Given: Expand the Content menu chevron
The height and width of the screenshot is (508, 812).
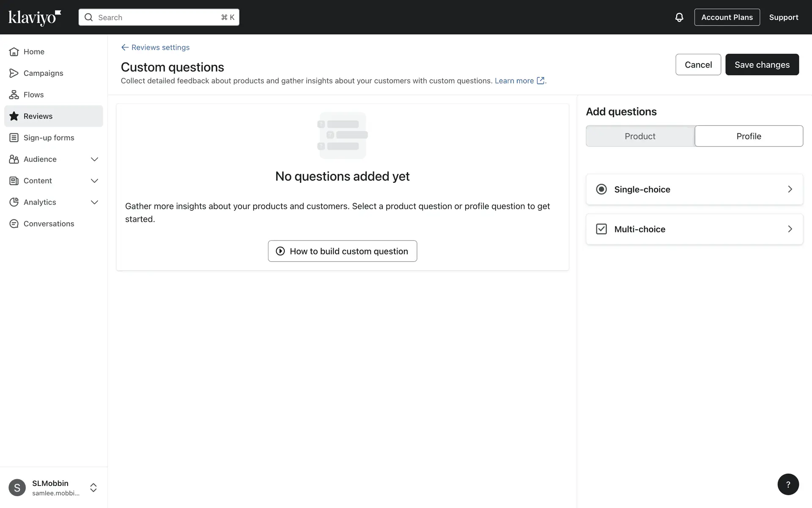Looking at the screenshot, I should click(x=94, y=181).
